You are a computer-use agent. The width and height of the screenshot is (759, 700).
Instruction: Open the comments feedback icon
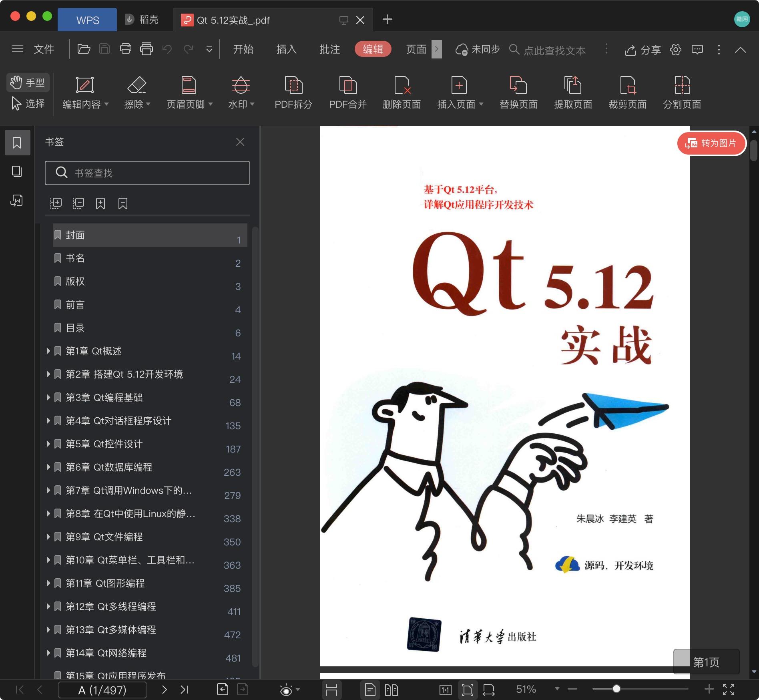[697, 50]
